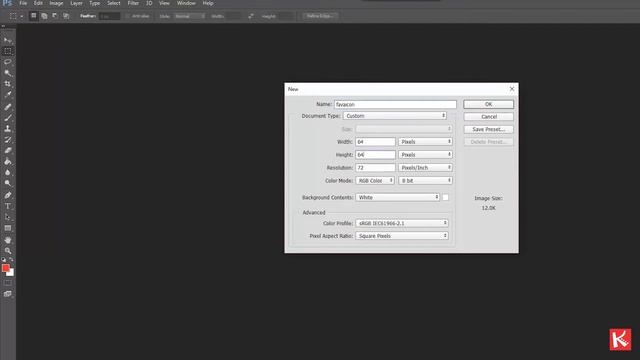Open the Pixel Aspect Ratio dropdown

point(402,236)
